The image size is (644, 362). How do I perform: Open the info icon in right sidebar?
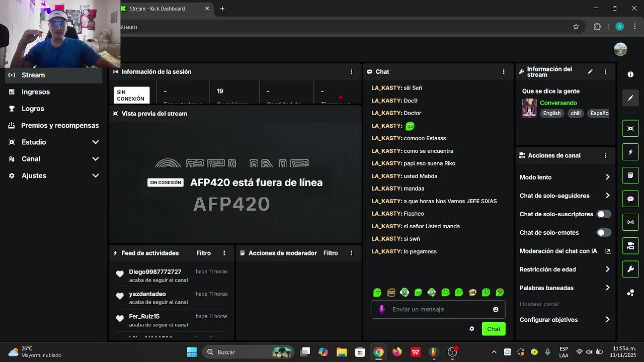coord(630,74)
